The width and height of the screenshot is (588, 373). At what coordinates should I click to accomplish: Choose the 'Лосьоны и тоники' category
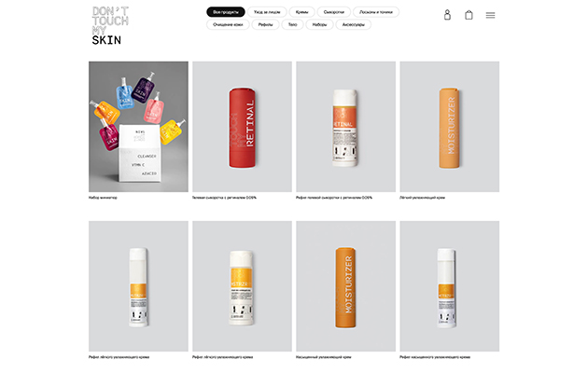coord(376,12)
